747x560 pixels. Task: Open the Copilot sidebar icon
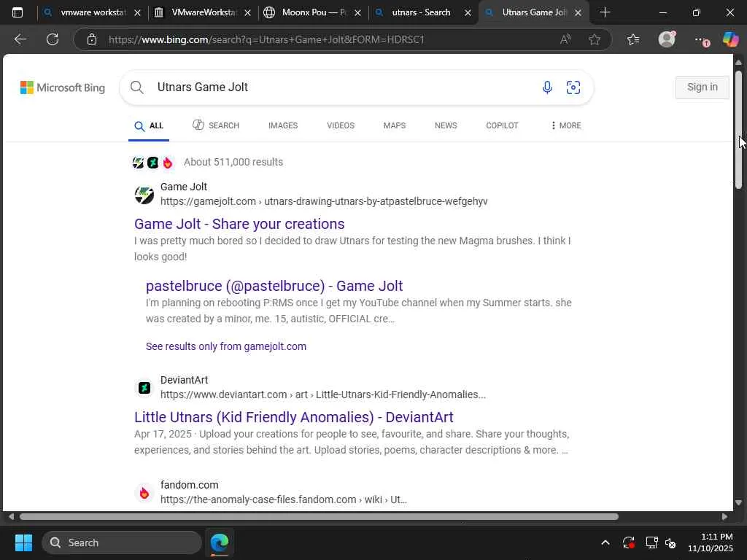tap(730, 39)
